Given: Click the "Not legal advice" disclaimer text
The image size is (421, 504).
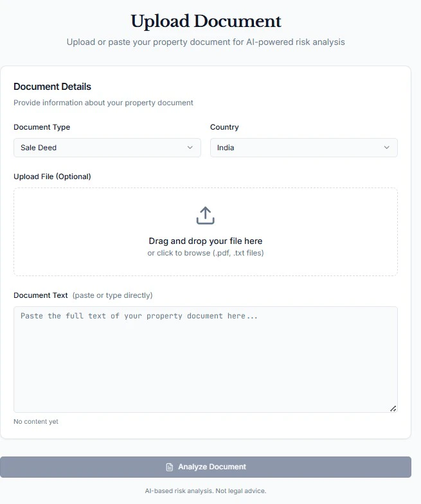Looking at the screenshot, I should [x=205, y=491].
